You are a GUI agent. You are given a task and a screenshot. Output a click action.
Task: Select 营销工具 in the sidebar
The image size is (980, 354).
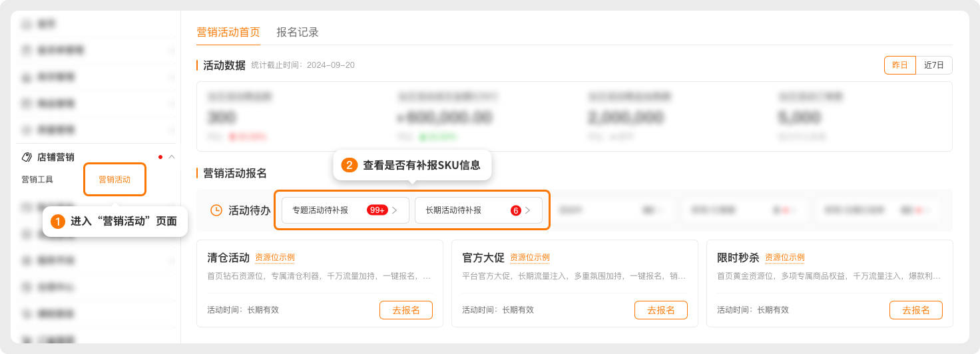pyautogui.click(x=37, y=180)
